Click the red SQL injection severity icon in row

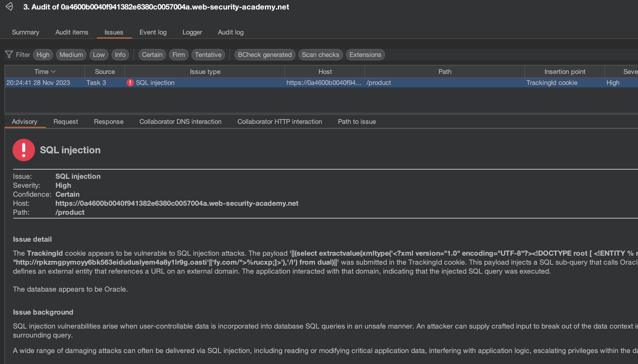coord(130,83)
